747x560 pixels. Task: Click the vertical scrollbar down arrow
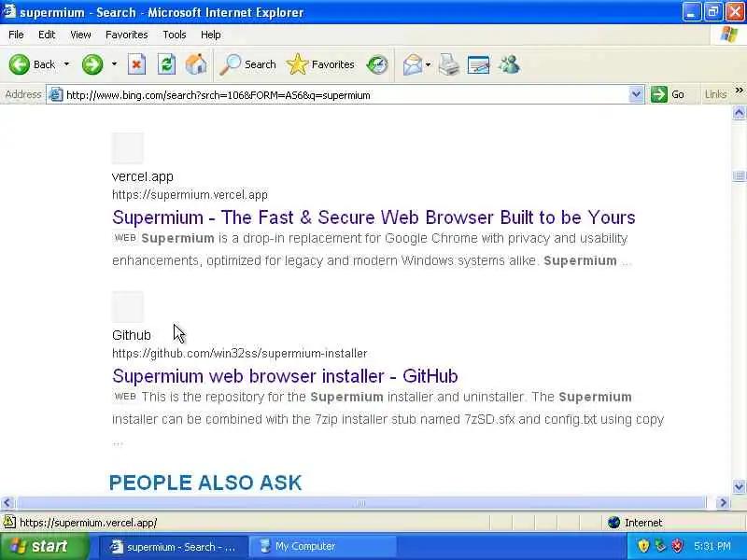tap(739, 486)
